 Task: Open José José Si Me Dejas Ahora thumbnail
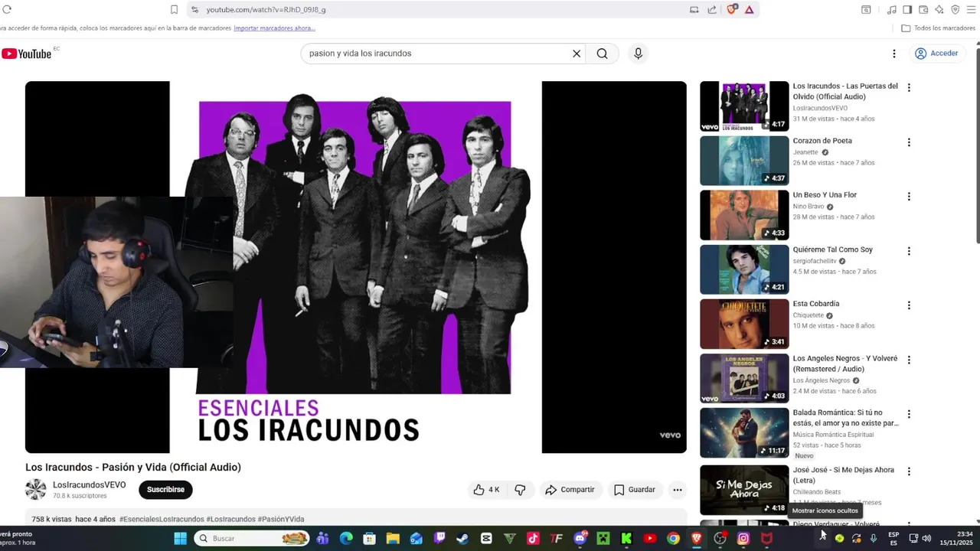point(744,491)
